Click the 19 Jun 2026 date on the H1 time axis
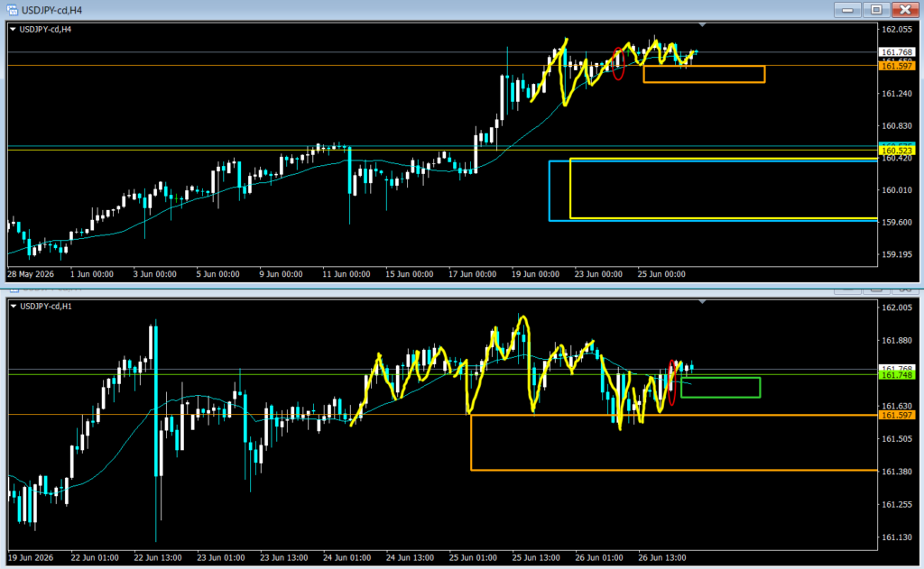This screenshot has width=924, height=569. pyautogui.click(x=31, y=558)
